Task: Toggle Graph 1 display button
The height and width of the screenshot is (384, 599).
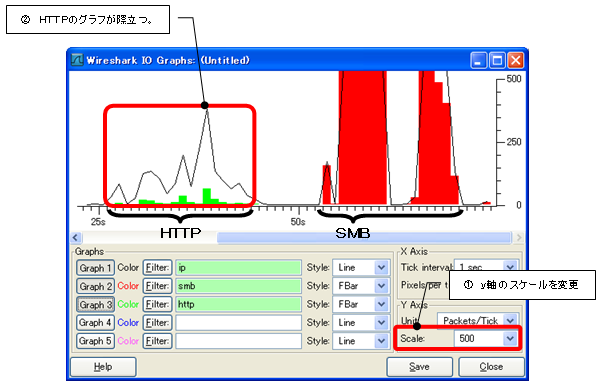Action: 95,268
